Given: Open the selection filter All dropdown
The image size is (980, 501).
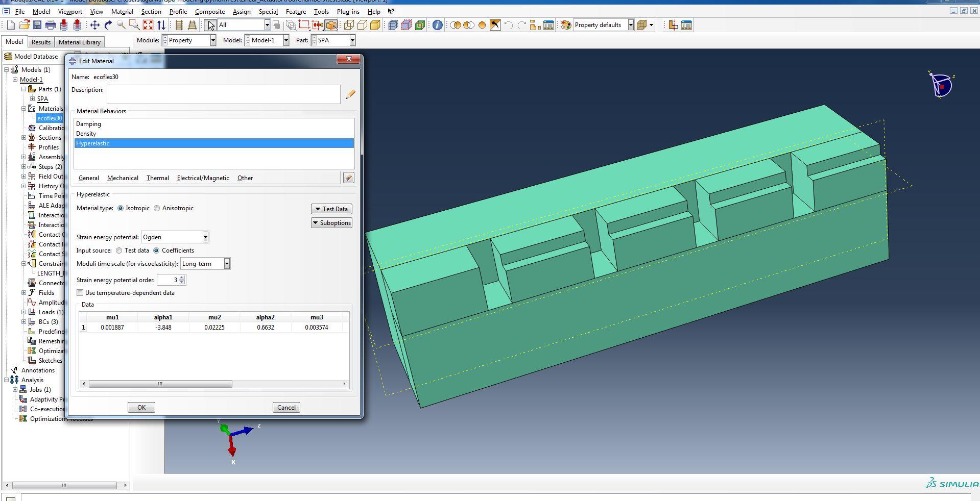Looking at the screenshot, I should pos(267,25).
